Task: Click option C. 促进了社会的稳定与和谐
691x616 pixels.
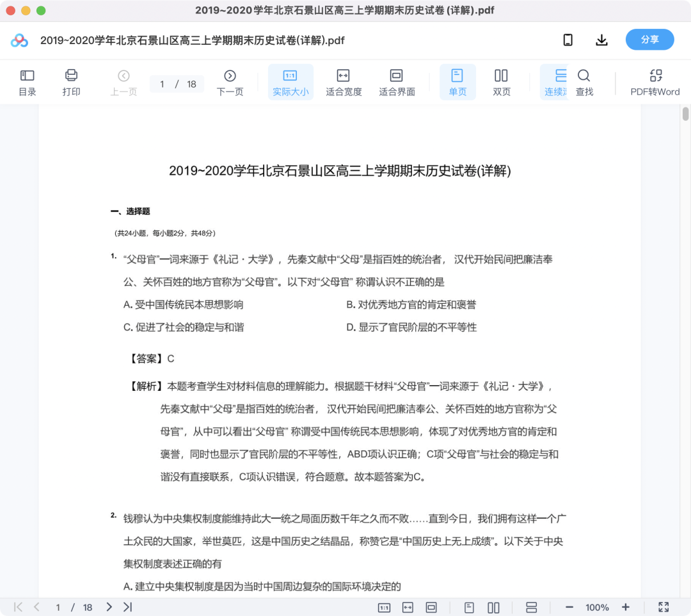Action: pos(184,328)
